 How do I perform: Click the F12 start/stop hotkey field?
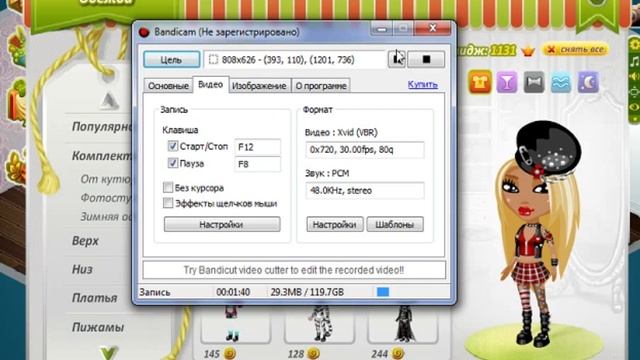(x=258, y=147)
